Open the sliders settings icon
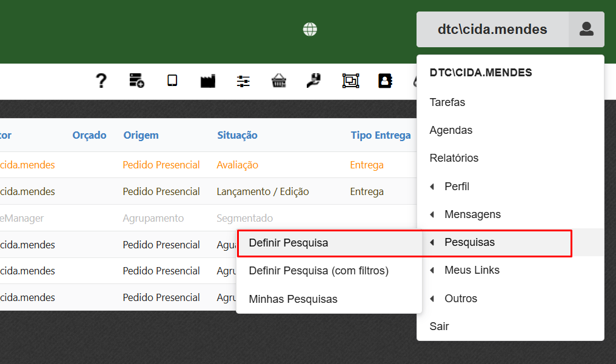Screen dimensions: 616x364 (243, 81)
